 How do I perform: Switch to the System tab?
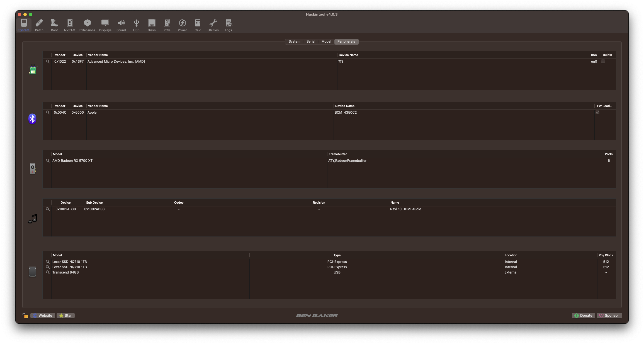(x=294, y=42)
